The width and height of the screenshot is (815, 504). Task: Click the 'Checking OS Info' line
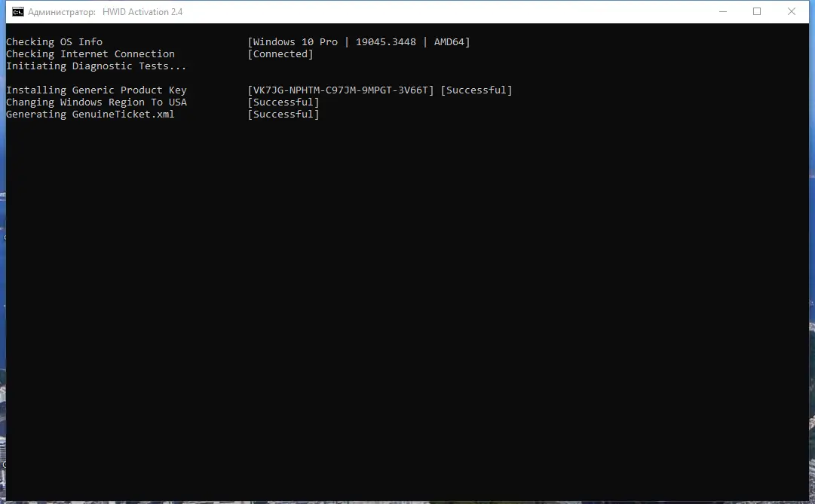click(x=54, y=41)
